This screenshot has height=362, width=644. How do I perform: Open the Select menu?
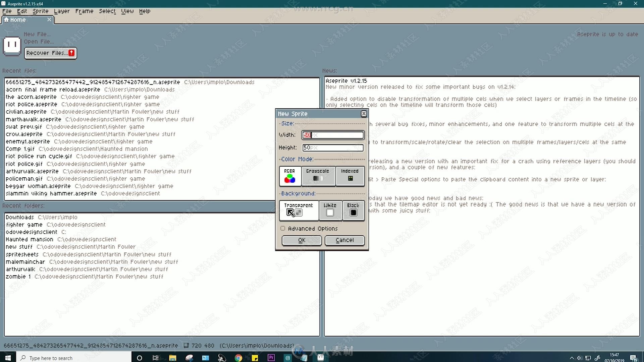pos(107,11)
